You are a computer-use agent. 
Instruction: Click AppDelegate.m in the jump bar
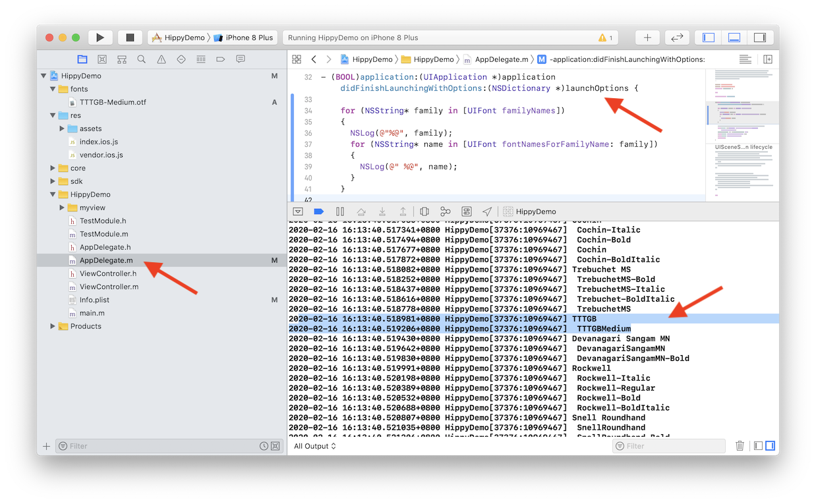496,59
